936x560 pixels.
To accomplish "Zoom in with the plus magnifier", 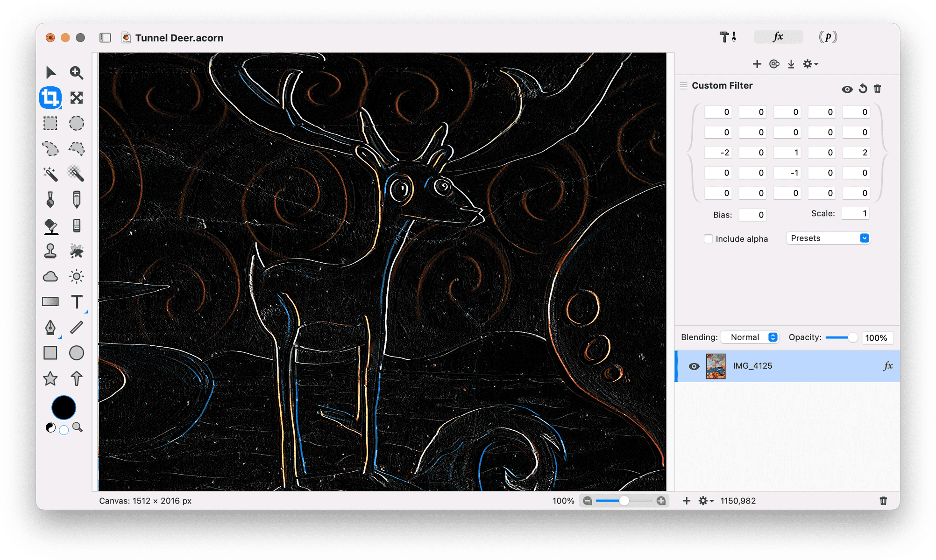I will 661,501.
